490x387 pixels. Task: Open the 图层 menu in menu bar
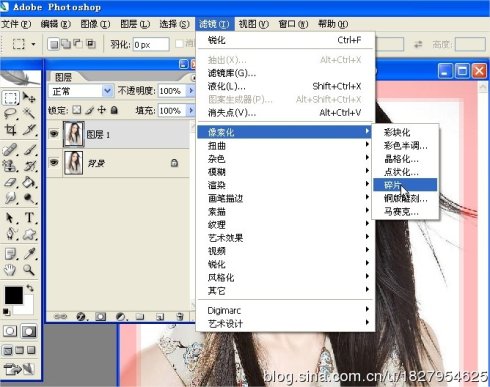(x=135, y=24)
